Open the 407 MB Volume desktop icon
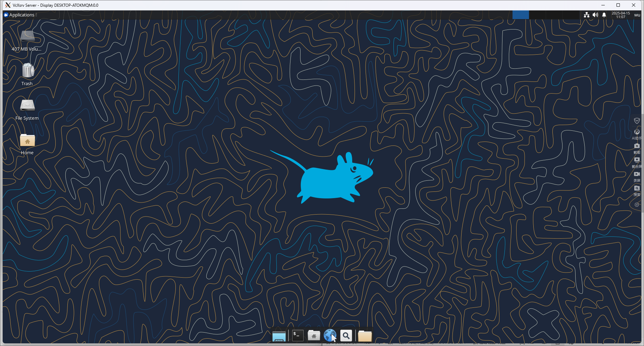The height and width of the screenshot is (346, 644). (27, 41)
